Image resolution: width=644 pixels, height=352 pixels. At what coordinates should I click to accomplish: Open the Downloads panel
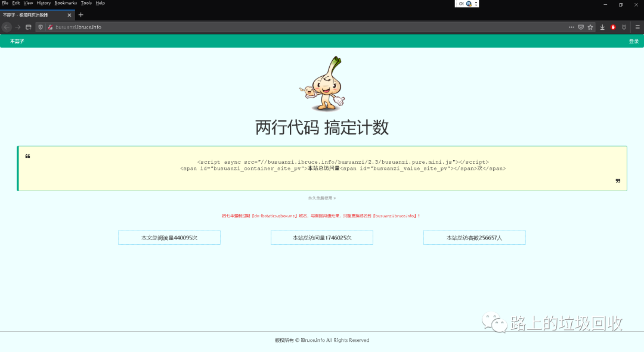click(602, 27)
